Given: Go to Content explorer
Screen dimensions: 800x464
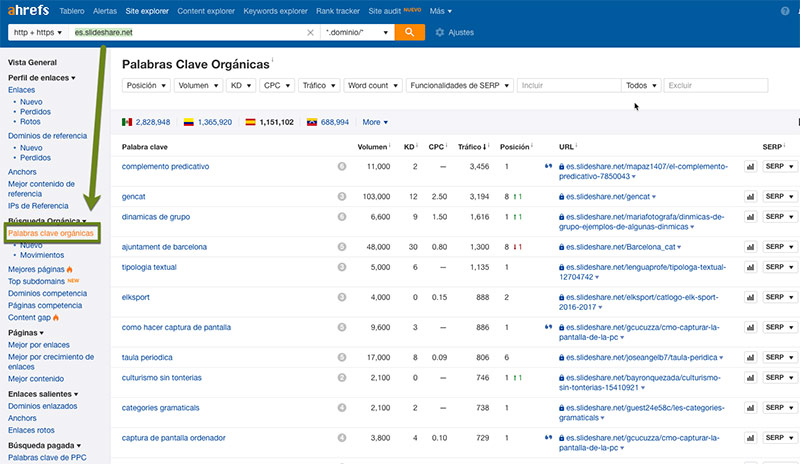Looking at the screenshot, I should [206, 11].
